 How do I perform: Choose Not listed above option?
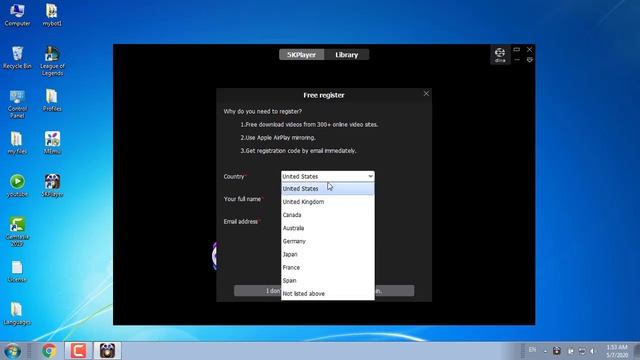click(x=327, y=293)
